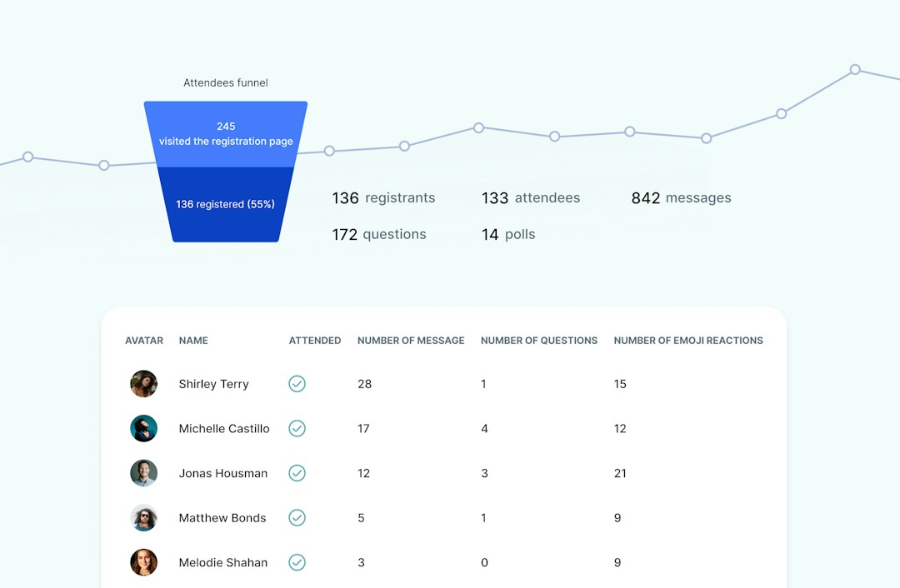This screenshot has width=900, height=588.
Task: Open Melodie Shahan's avatar image
Action: (143, 563)
